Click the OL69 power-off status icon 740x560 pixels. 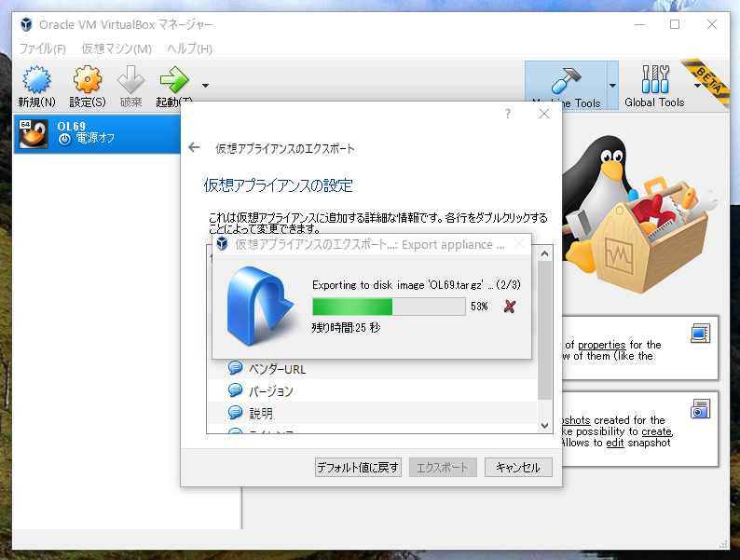click(x=64, y=139)
